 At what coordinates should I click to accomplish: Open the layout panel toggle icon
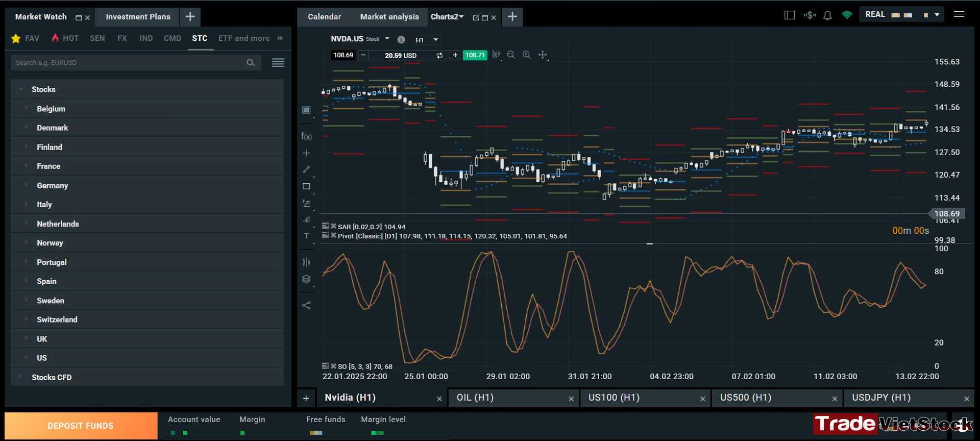point(790,15)
